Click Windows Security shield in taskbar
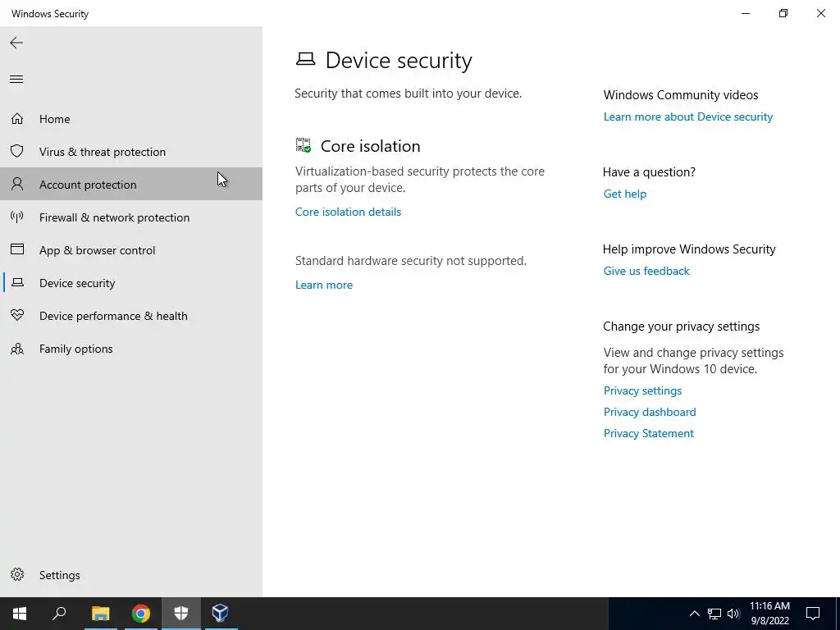The image size is (840, 630). (x=181, y=614)
